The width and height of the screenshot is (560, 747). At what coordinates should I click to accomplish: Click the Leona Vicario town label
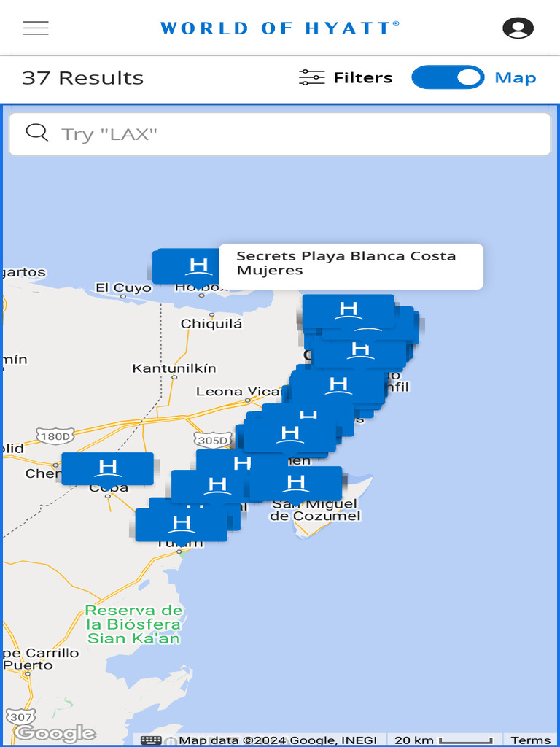[x=238, y=392]
